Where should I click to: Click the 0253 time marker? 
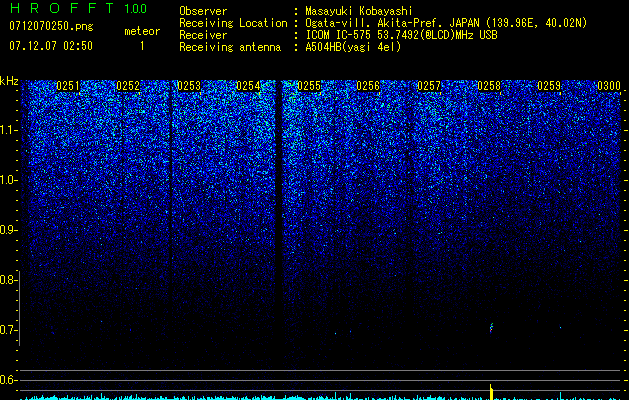tap(189, 86)
